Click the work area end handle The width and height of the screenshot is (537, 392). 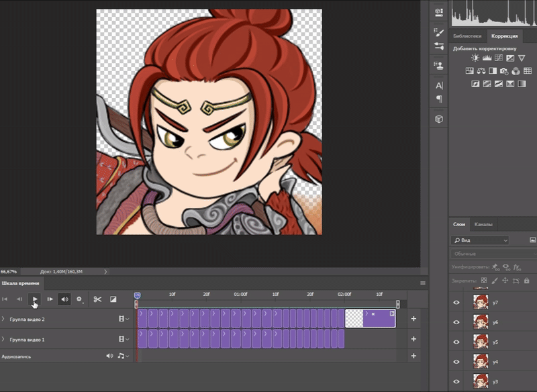coord(397,304)
